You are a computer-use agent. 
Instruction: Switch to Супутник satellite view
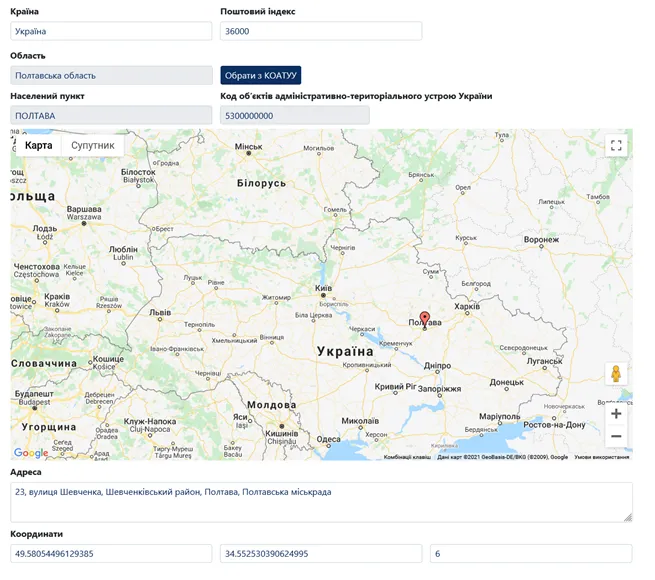(93, 146)
